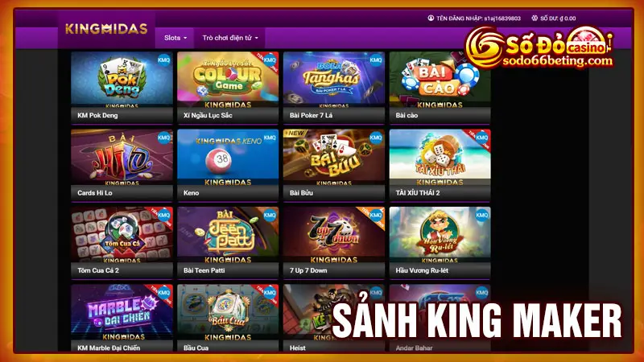This screenshot has height=362, width=644.
Task: Open KM Marble Đại Chiến game
Action: (122, 312)
